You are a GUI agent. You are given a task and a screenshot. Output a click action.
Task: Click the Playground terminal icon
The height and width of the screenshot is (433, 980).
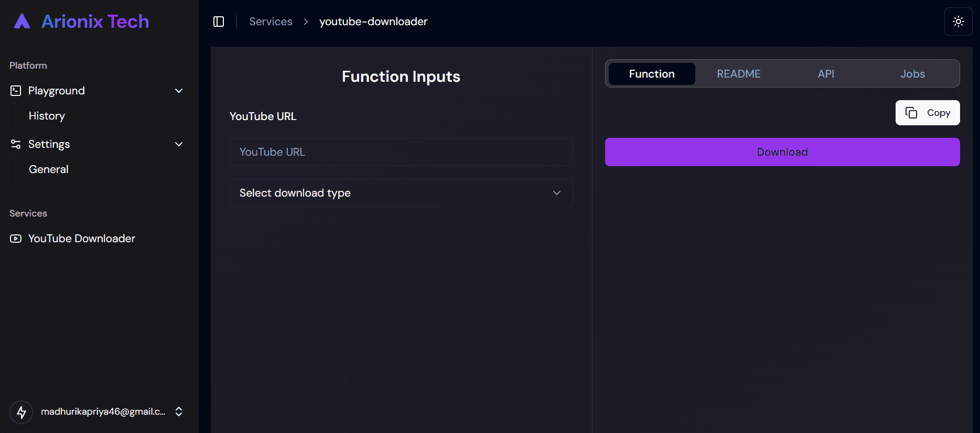click(x=16, y=91)
